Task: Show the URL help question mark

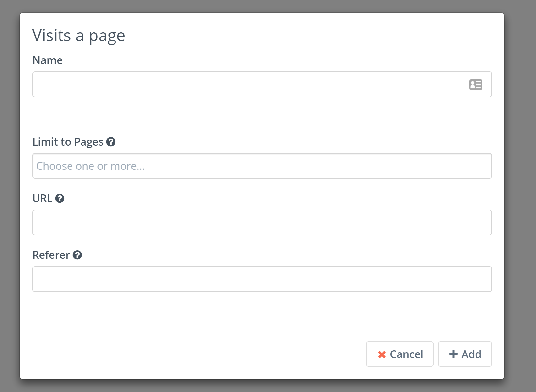Action: tap(60, 198)
